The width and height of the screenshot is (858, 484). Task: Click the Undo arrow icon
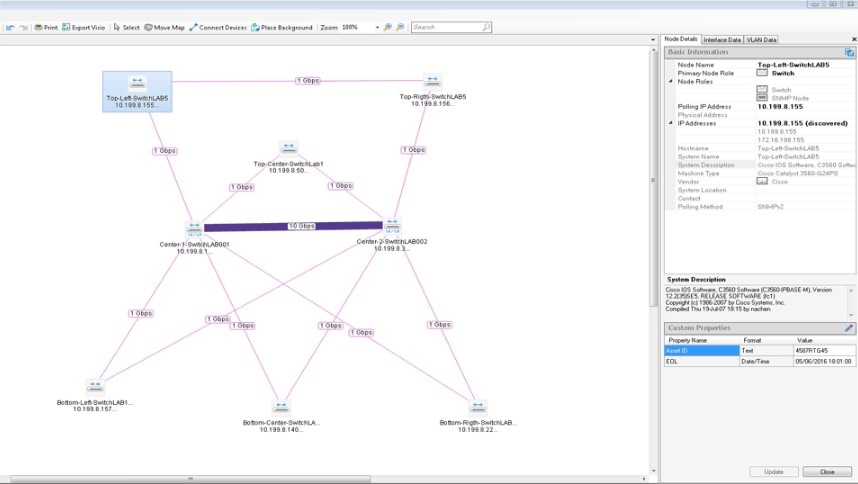click(x=10, y=27)
